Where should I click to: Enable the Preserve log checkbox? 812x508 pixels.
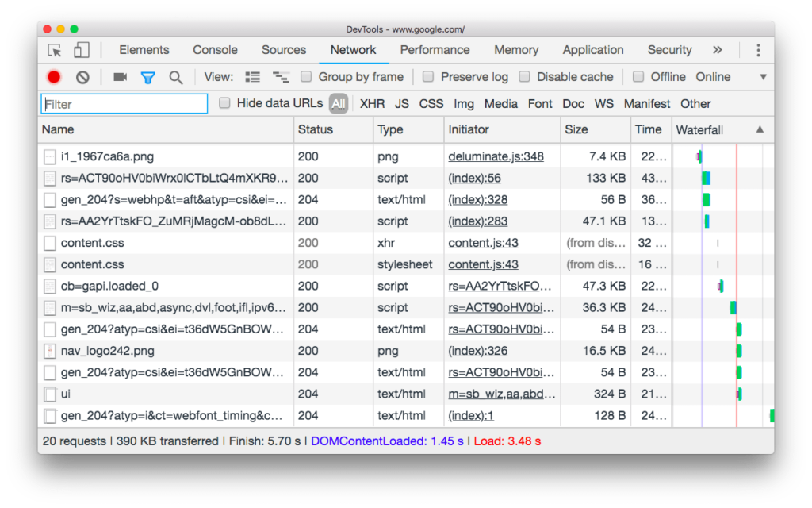coord(427,77)
